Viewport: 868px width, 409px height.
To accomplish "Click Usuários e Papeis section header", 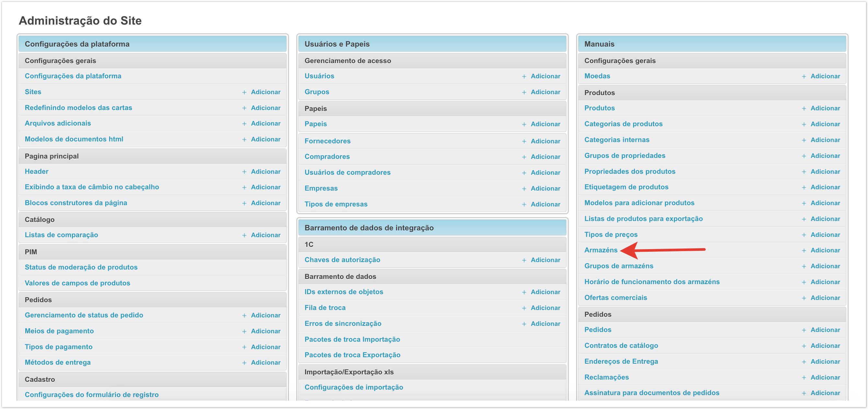I will pos(337,44).
